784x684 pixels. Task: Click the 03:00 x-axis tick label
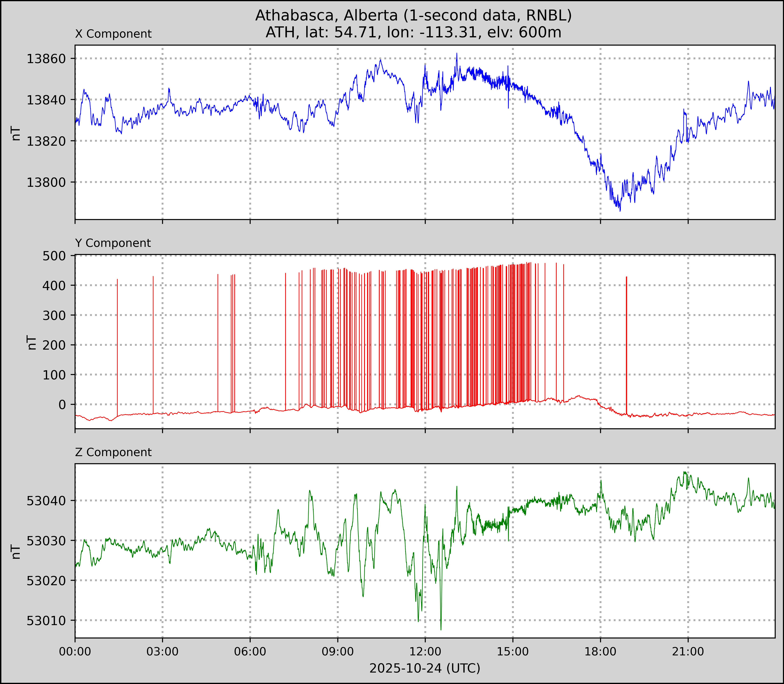[x=162, y=652]
